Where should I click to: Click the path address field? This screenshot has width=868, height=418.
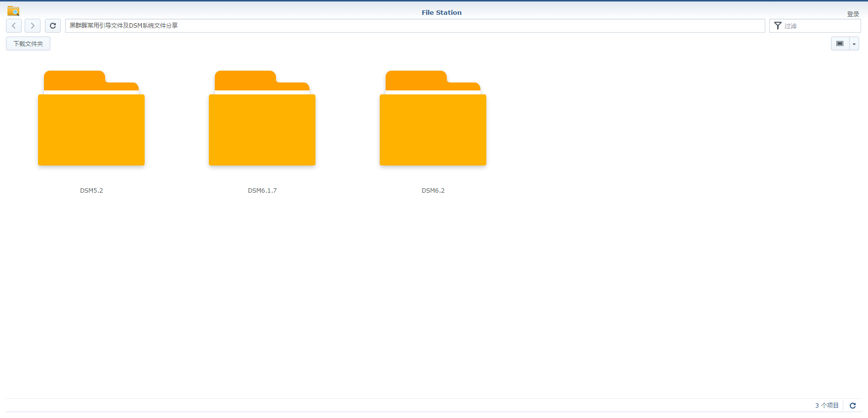point(415,26)
